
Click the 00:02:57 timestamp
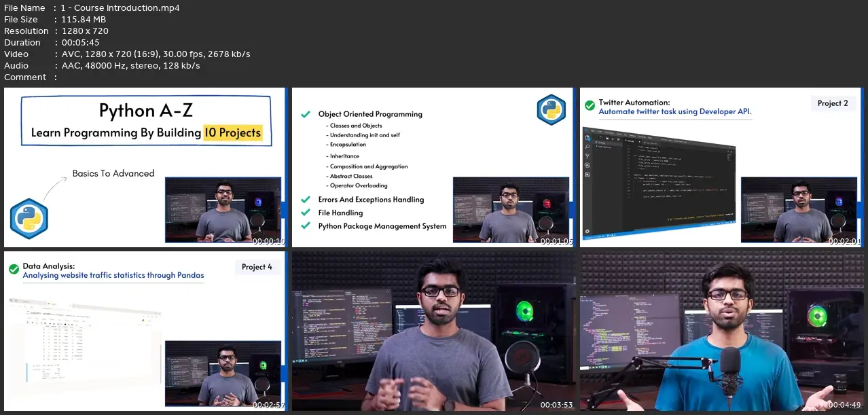point(268,405)
